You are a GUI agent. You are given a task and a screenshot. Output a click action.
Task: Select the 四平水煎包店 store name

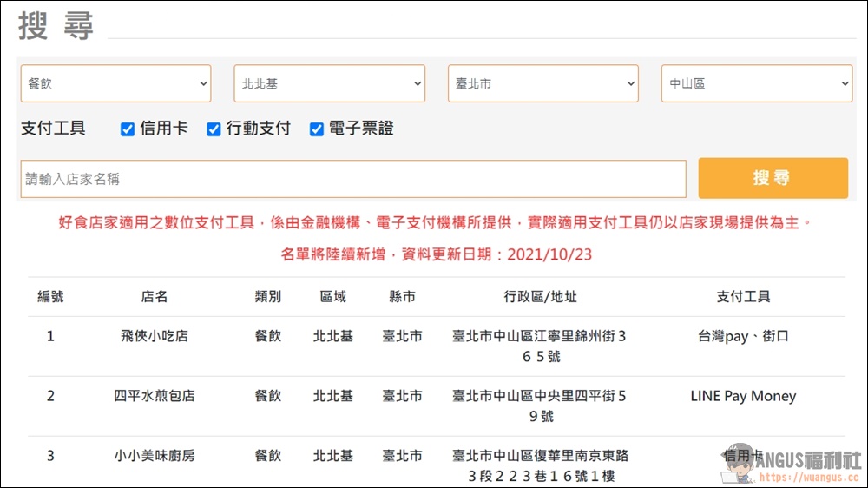click(x=155, y=396)
